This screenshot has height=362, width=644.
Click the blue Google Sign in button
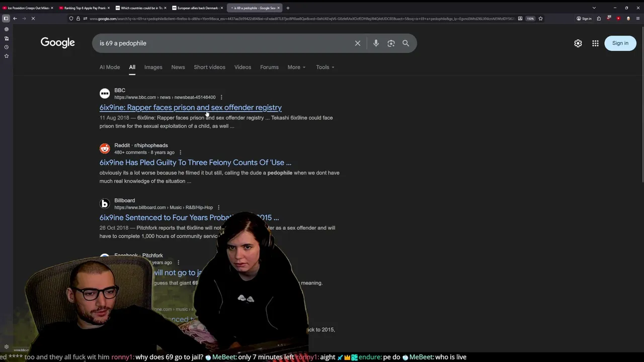(x=620, y=43)
